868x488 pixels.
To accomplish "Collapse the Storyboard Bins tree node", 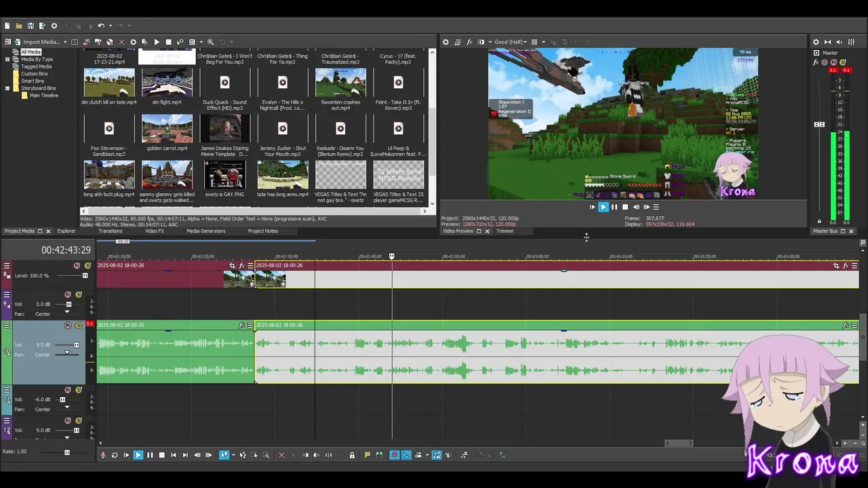I will (x=7, y=88).
